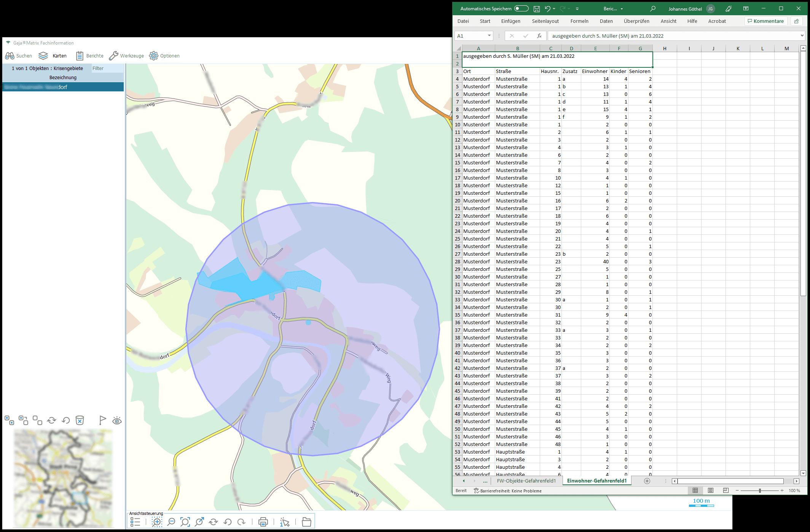This screenshot has width=810, height=532.
Task: Click the Excel zoom slider handle
Action: click(x=759, y=491)
